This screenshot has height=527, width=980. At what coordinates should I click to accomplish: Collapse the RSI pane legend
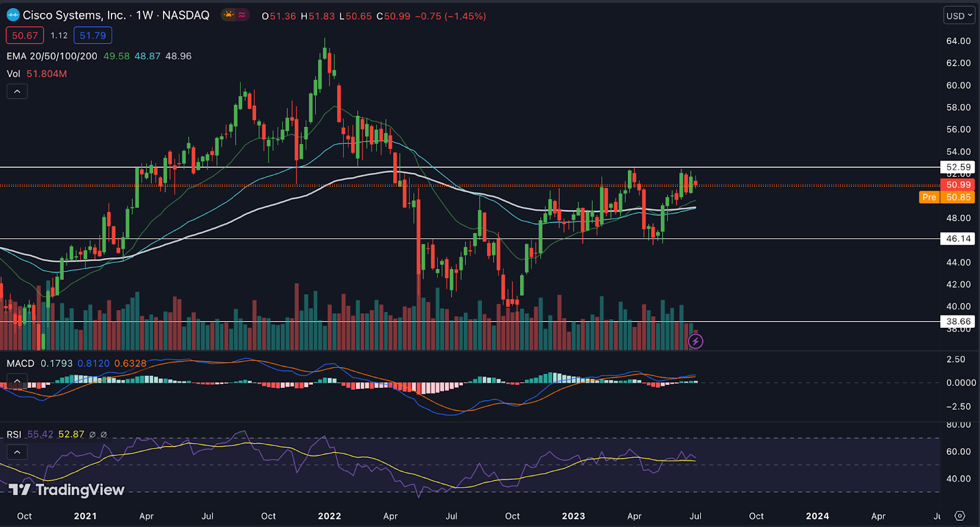pos(17,452)
